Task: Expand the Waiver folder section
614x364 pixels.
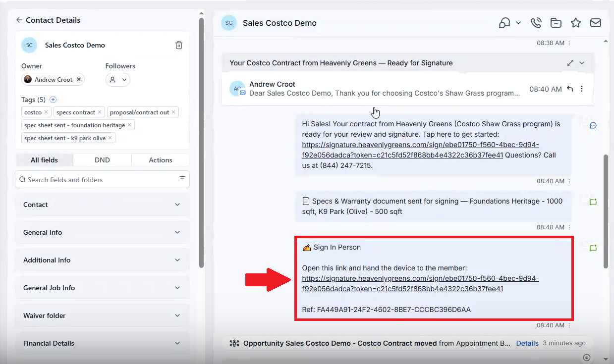Action: (102, 315)
